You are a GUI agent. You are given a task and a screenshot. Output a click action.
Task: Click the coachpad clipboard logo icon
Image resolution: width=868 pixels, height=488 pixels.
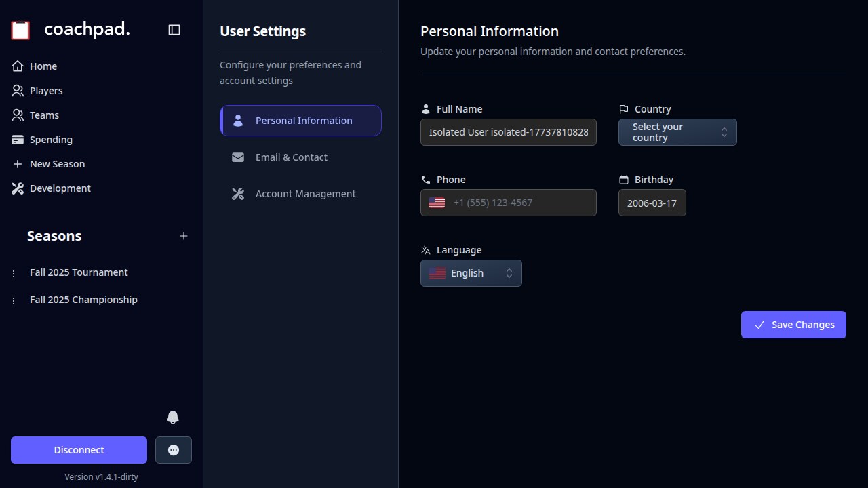20,30
